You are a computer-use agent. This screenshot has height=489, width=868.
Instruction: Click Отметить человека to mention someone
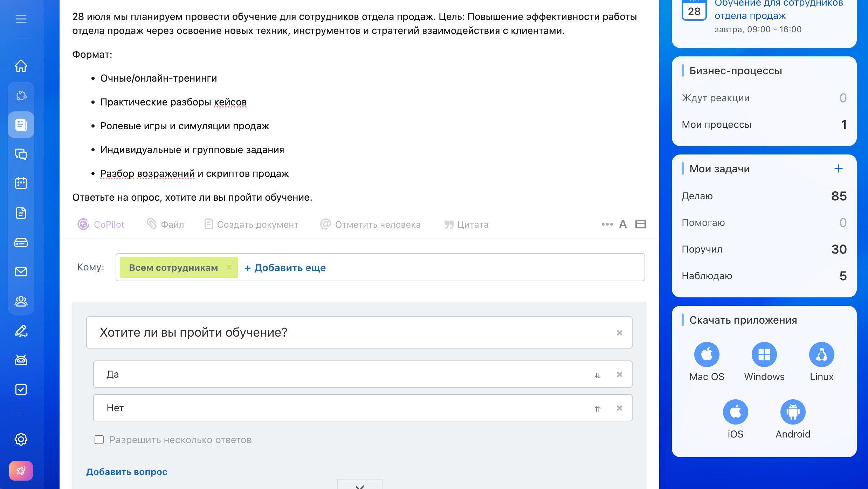(370, 224)
